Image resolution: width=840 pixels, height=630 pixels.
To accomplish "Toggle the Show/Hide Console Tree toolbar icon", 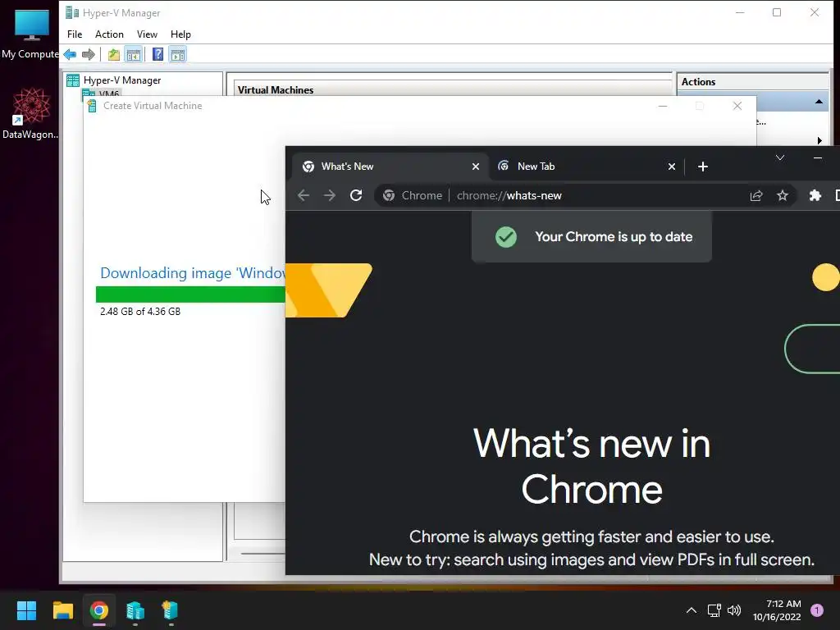I will pos(134,54).
